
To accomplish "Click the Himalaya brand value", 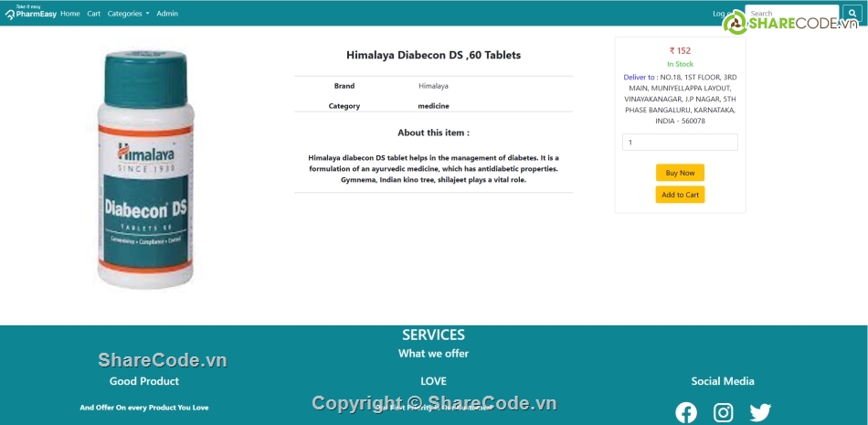I will click(x=433, y=86).
